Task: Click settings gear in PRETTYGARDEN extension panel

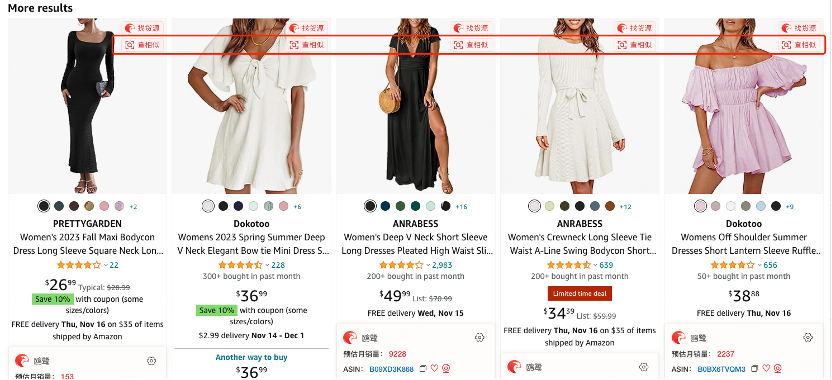Action: [x=151, y=361]
